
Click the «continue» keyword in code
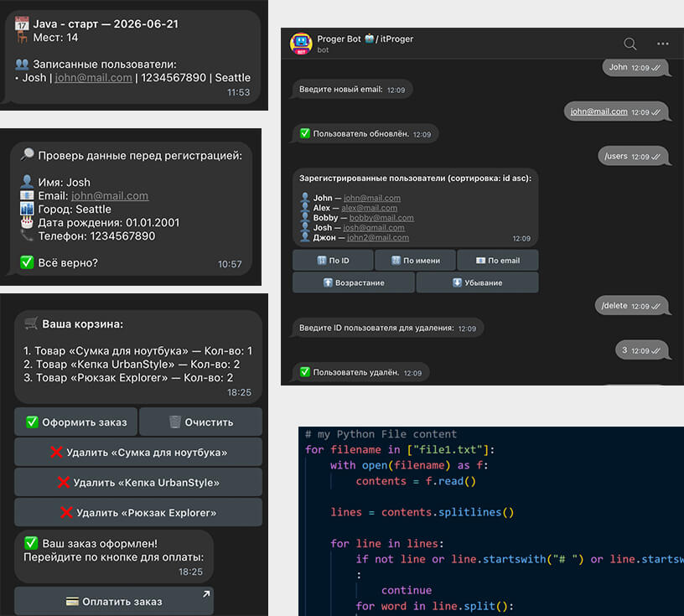[407, 590]
